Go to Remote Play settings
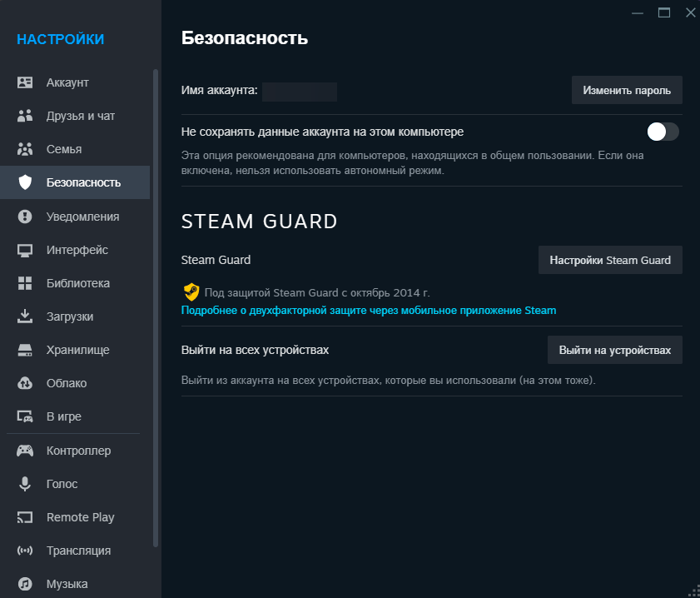The width and height of the screenshot is (700, 598). point(75,517)
